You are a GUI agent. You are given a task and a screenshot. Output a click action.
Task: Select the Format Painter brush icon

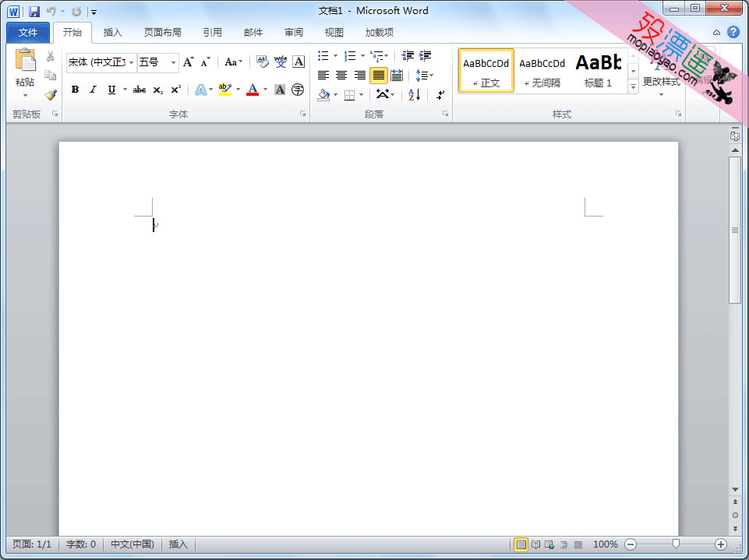pos(50,94)
